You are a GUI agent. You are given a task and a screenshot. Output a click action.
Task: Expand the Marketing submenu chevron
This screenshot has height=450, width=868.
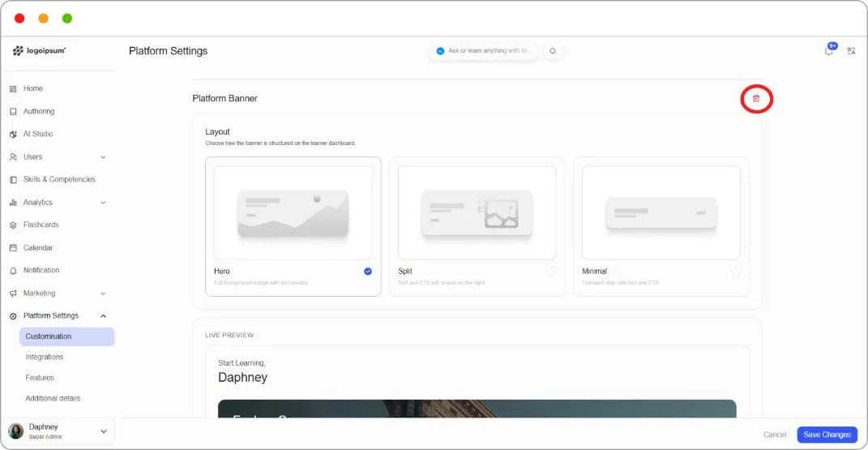[103, 294]
